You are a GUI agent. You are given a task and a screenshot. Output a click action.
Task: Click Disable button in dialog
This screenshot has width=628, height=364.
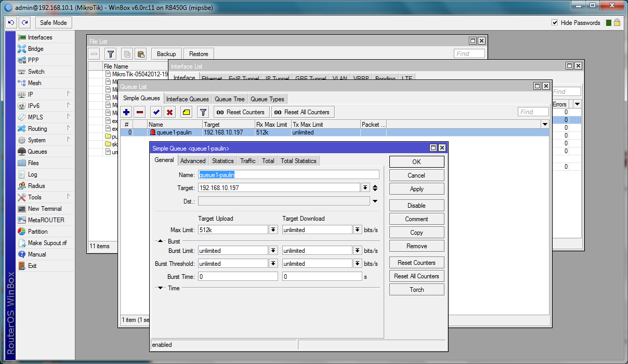(417, 205)
